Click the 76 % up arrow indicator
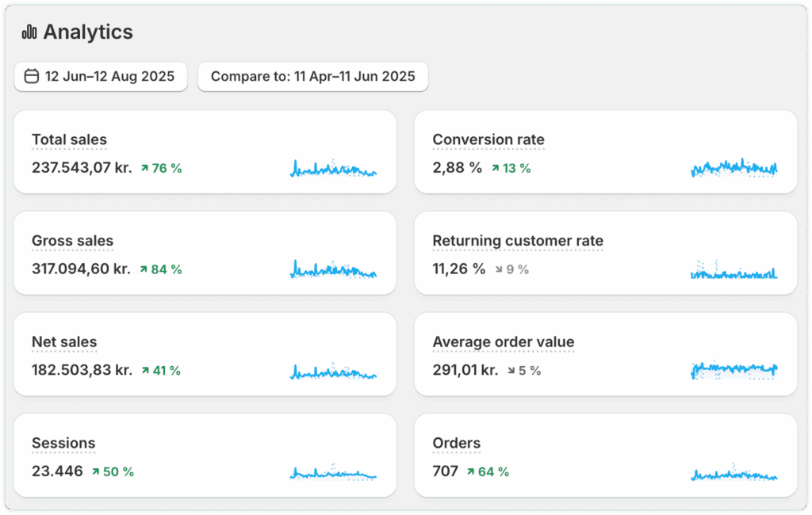Viewport: 812px width, 515px height. [x=145, y=168]
